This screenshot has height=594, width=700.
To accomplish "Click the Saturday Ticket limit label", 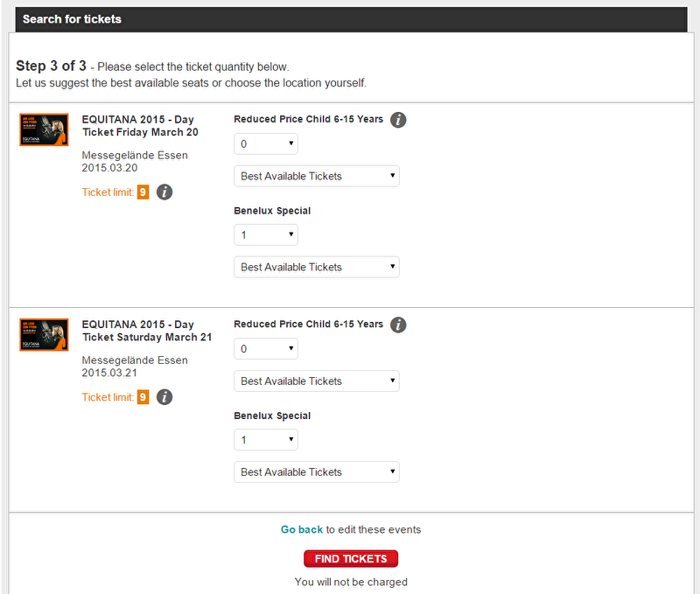I will (108, 397).
